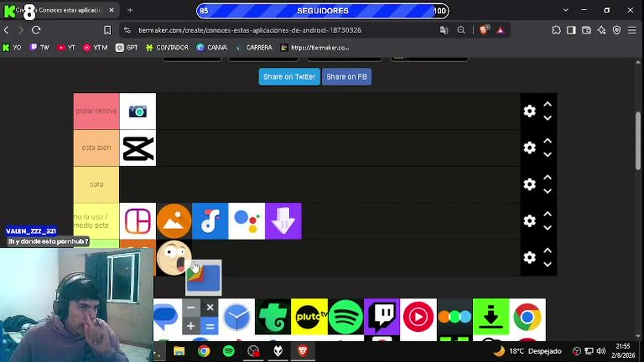This screenshot has width=644, height=362.
Task: Select the purple download arrow app icon
Action: [x=283, y=221]
